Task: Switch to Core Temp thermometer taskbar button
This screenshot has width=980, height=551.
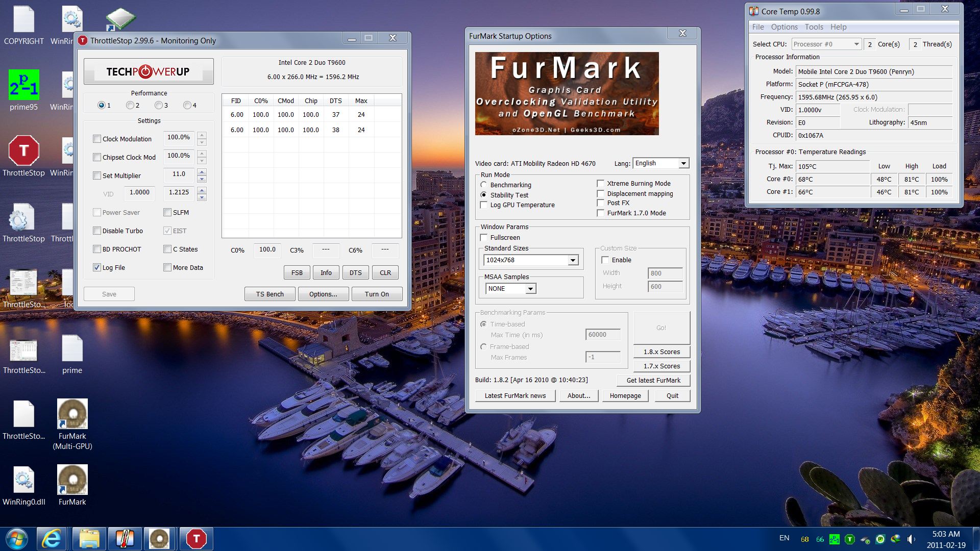Action: (x=124, y=539)
